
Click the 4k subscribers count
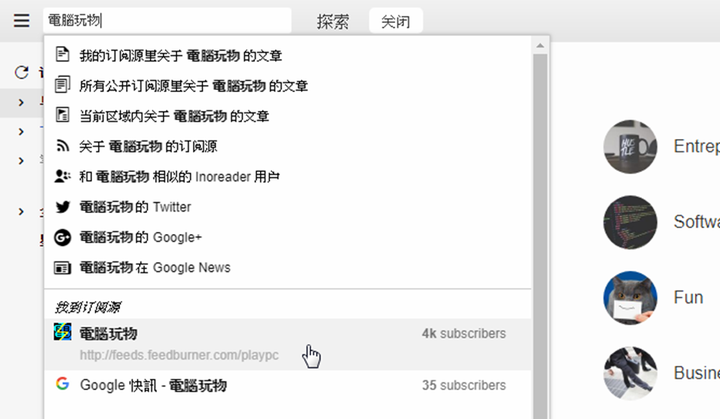click(x=464, y=333)
